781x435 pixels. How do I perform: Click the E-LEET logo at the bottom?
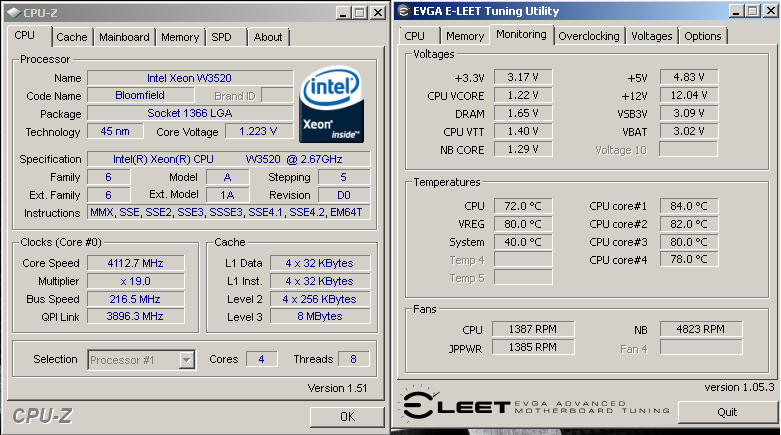535,405
